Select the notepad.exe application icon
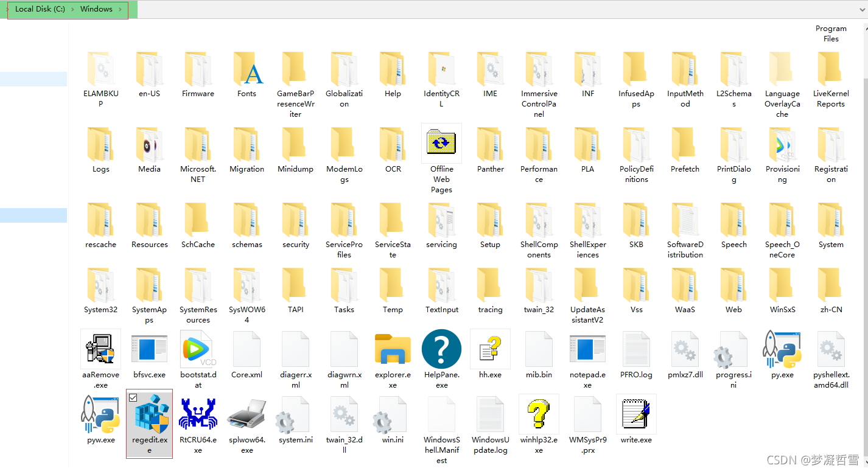Screen dimensions: 868x471 [587, 349]
